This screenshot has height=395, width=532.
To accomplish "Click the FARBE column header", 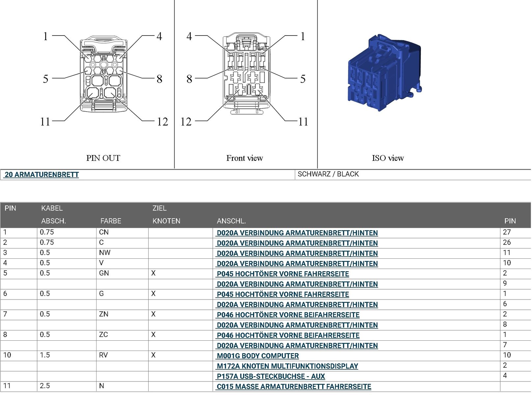I will [111, 221].
